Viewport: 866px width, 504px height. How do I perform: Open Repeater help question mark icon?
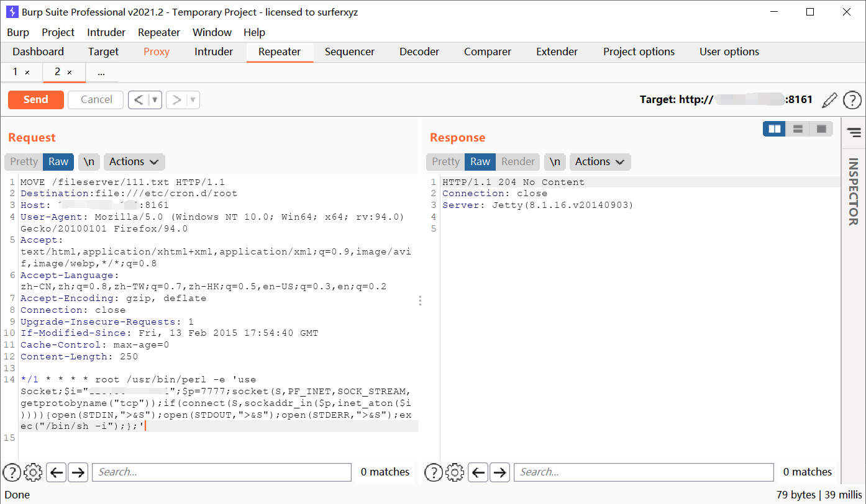coord(852,100)
